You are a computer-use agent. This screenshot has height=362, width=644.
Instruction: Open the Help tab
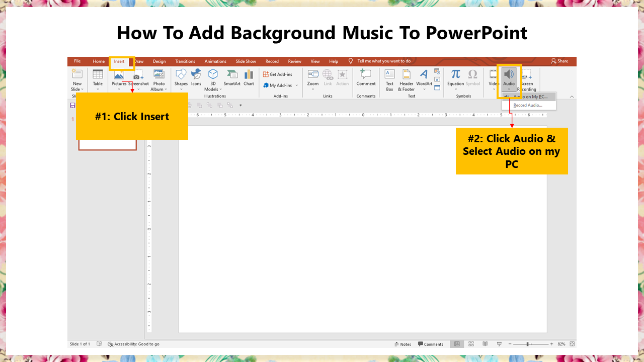click(x=334, y=61)
